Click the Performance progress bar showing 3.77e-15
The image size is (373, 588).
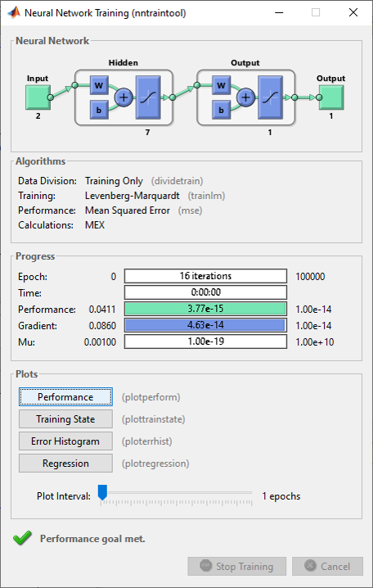pyautogui.click(x=205, y=309)
